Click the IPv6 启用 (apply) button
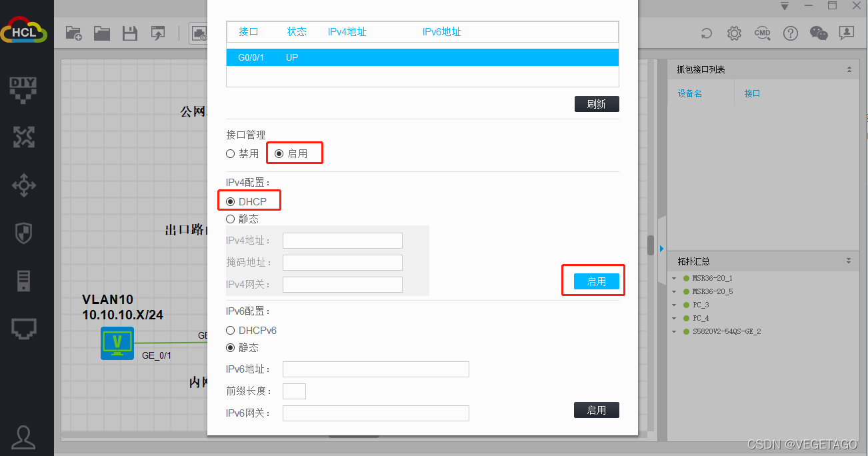The image size is (868, 456). coord(597,410)
